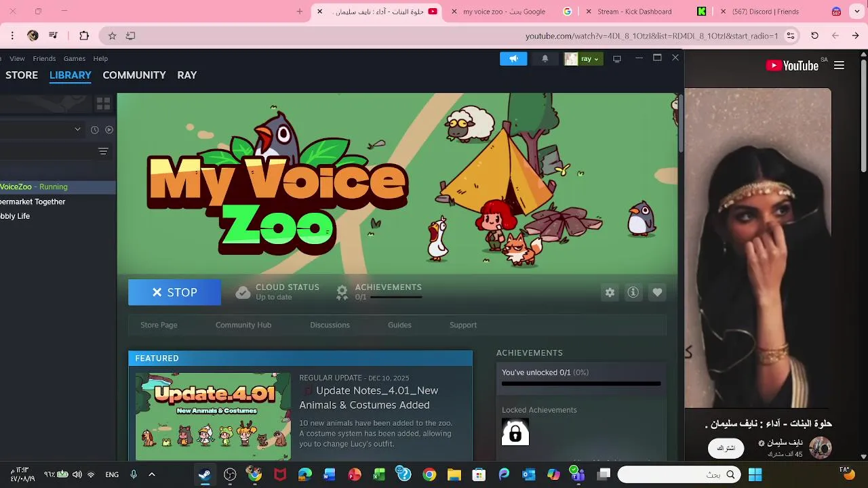
Task: Show game info icon next to gear
Action: tap(633, 292)
